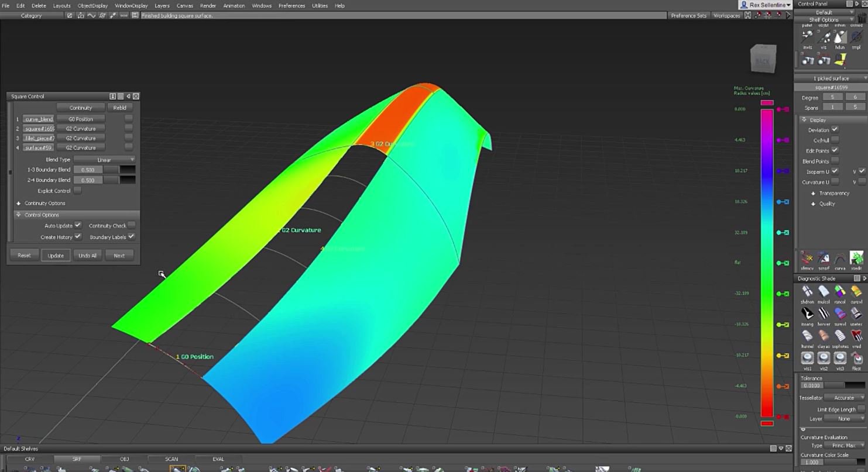Screen dimensions: 868x472
Task: Apply surevl diagnostic shade
Action: (x=840, y=314)
